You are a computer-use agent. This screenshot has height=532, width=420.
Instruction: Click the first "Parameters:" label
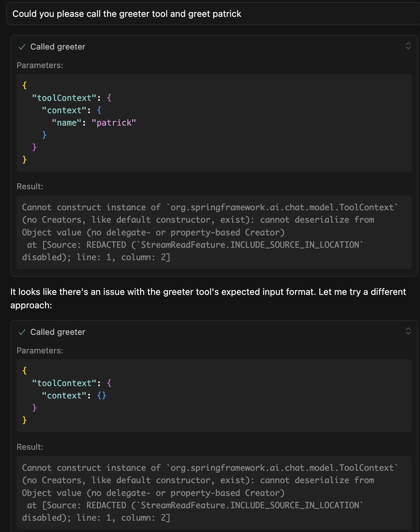[40, 65]
